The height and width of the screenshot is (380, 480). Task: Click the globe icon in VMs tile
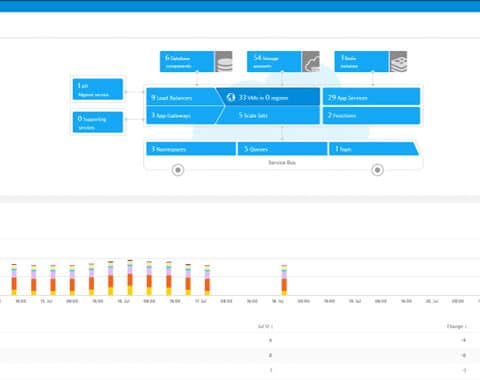click(231, 97)
